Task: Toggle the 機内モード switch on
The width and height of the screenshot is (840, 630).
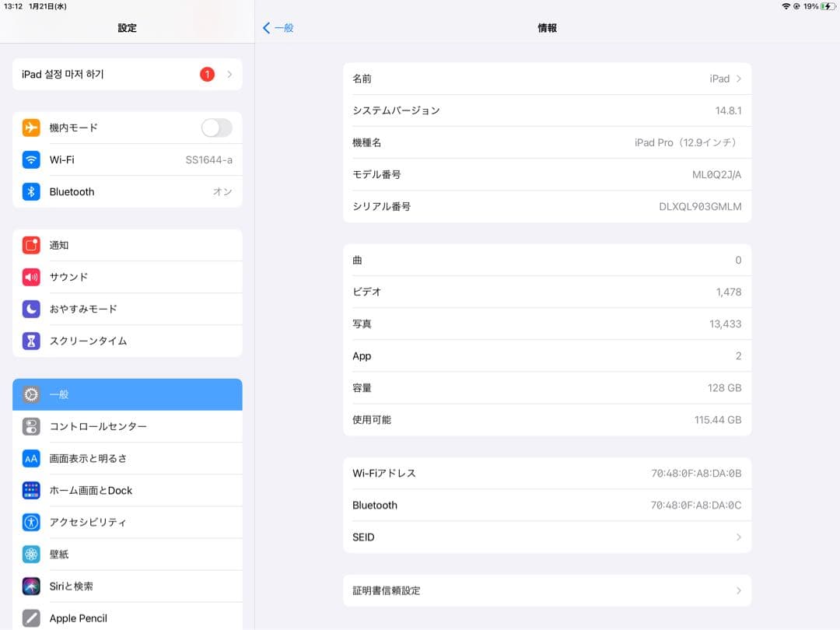Action: [216, 128]
